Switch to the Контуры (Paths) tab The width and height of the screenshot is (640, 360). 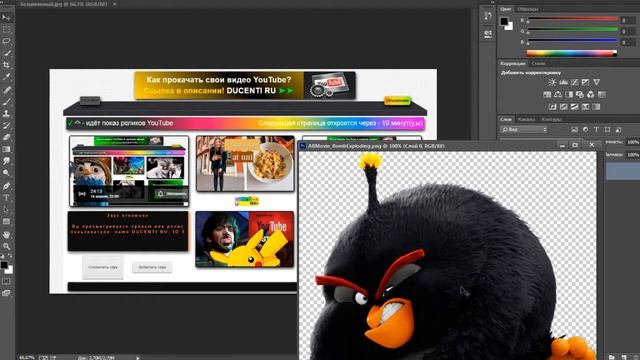point(551,120)
